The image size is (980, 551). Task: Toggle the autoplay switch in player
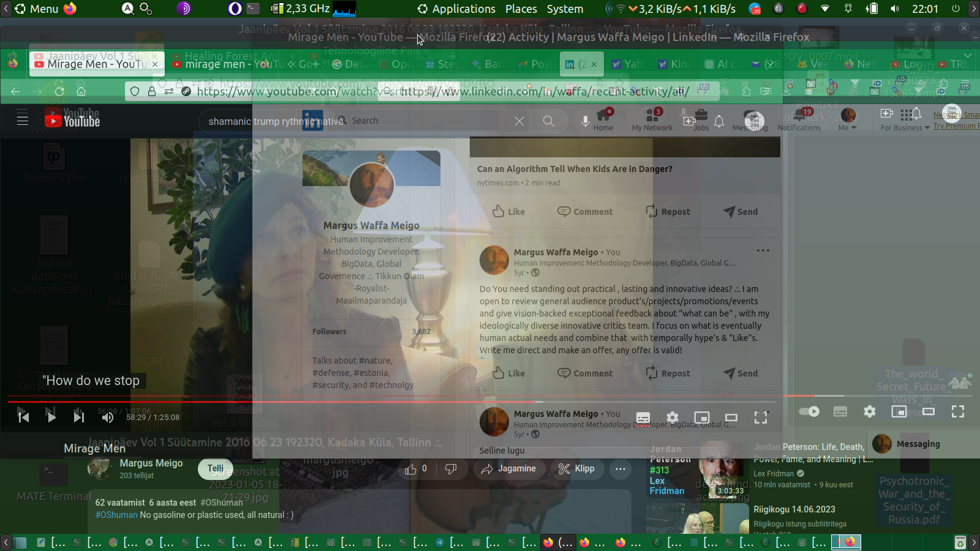(810, 411)
